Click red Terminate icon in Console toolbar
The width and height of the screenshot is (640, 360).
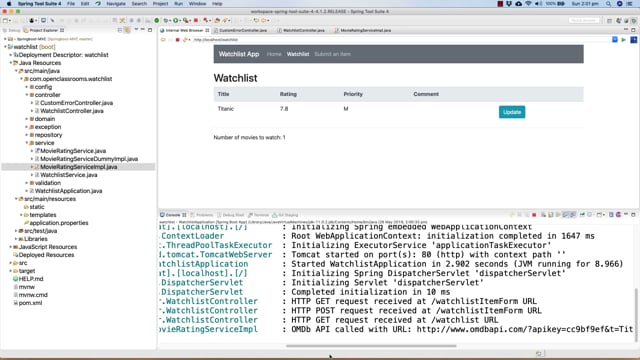(x=534, y=215)
